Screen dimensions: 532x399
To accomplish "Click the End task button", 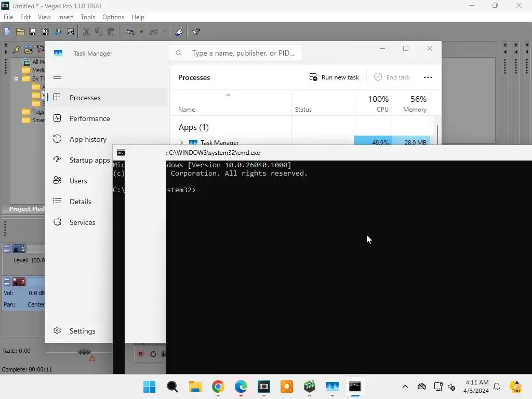I will pyautogui.click(x=392, y=77).
